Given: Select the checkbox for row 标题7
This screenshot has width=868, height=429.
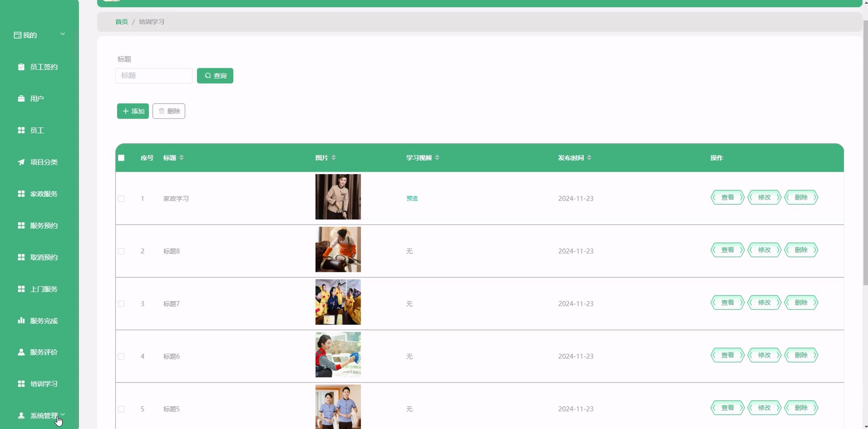Looking at the screenshot, I should (121, 304).
